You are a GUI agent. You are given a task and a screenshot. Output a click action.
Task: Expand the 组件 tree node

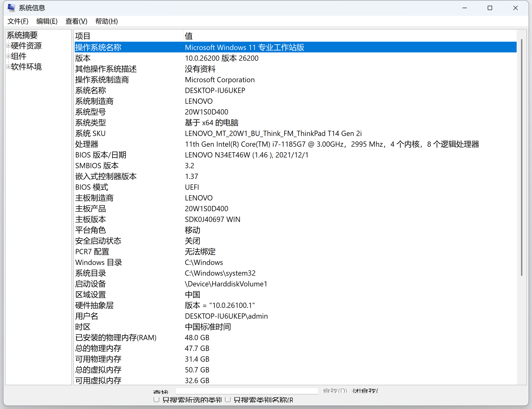click(8, 56)
